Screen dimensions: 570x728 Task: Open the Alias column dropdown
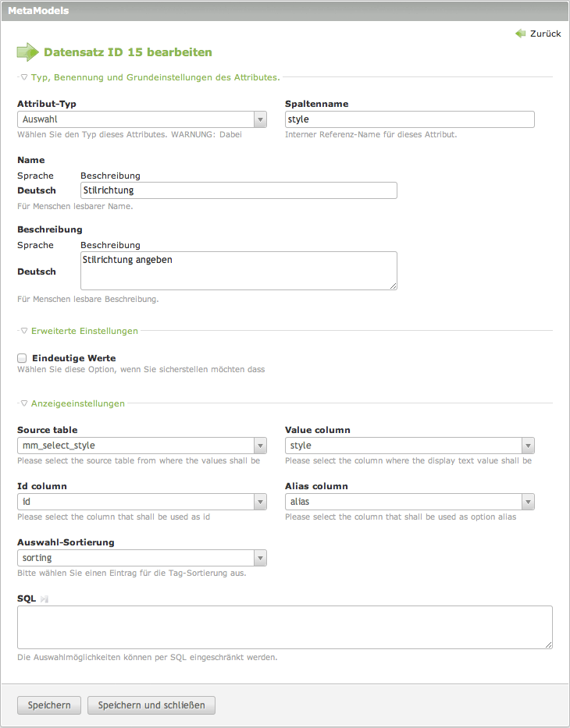pyautogui.click(x=410, y=502)
